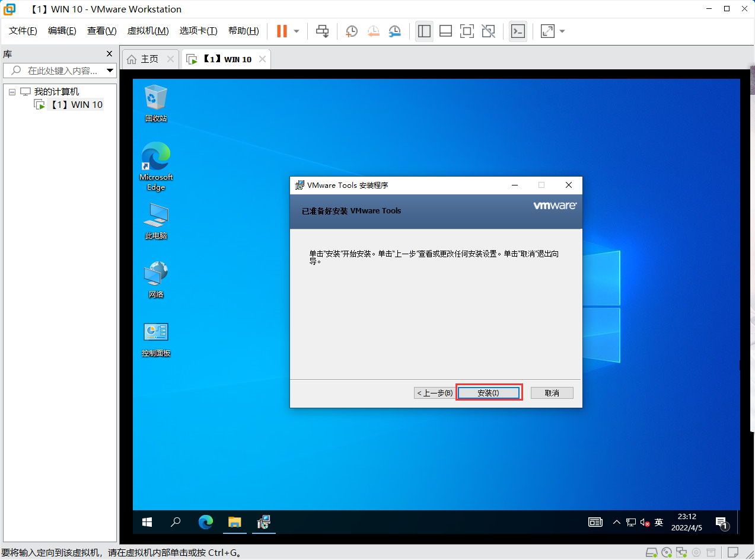Click the CD/DVD device status icon
The width and height of the screenshot is (755, 560).
667,553
